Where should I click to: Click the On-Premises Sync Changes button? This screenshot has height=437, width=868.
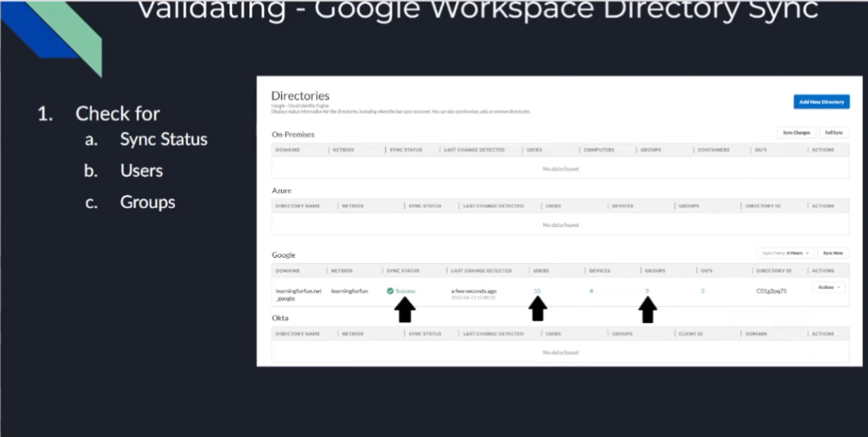tap(796, 132)
